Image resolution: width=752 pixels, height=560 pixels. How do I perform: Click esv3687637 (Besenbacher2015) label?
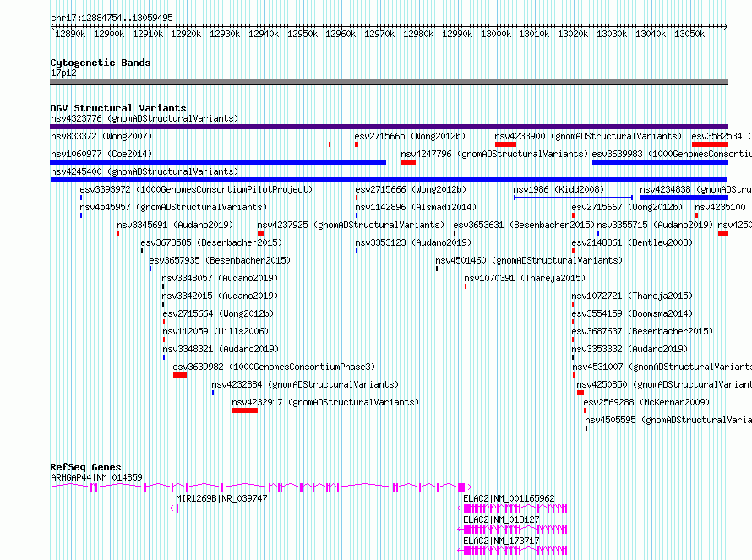click(642, 331)
